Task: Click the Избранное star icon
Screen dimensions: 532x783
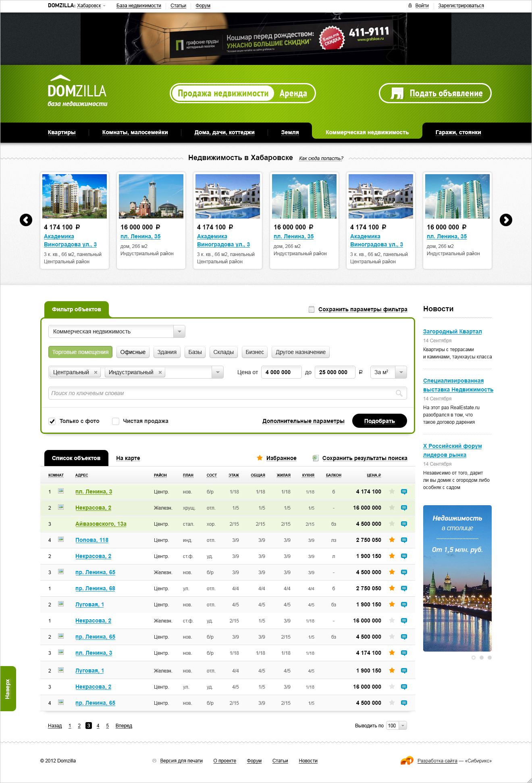Action: click(260, 458)
